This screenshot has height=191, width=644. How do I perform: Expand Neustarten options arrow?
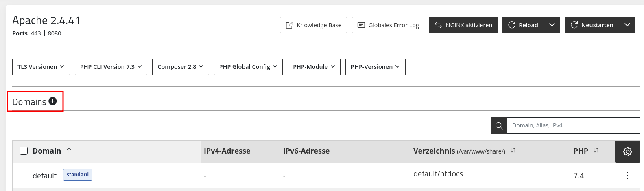coord(627,25)
